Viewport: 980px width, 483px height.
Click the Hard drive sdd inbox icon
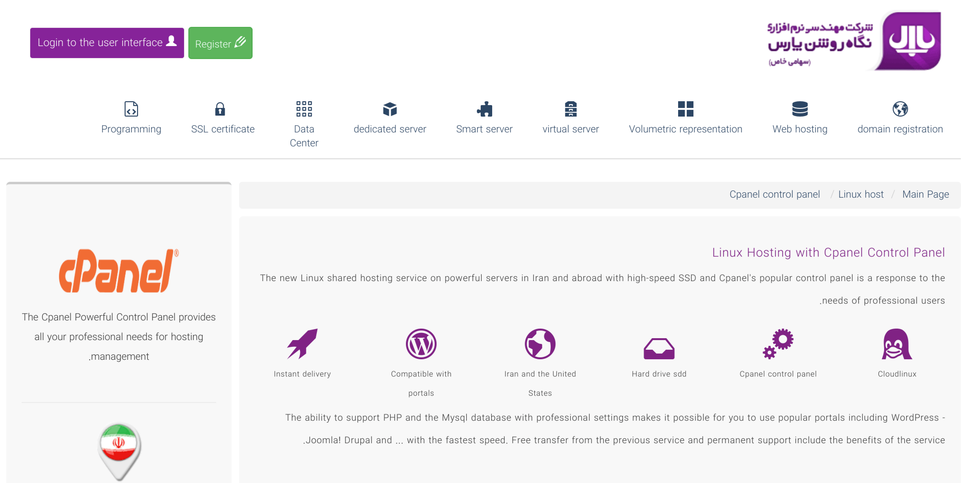click(659, 349)
